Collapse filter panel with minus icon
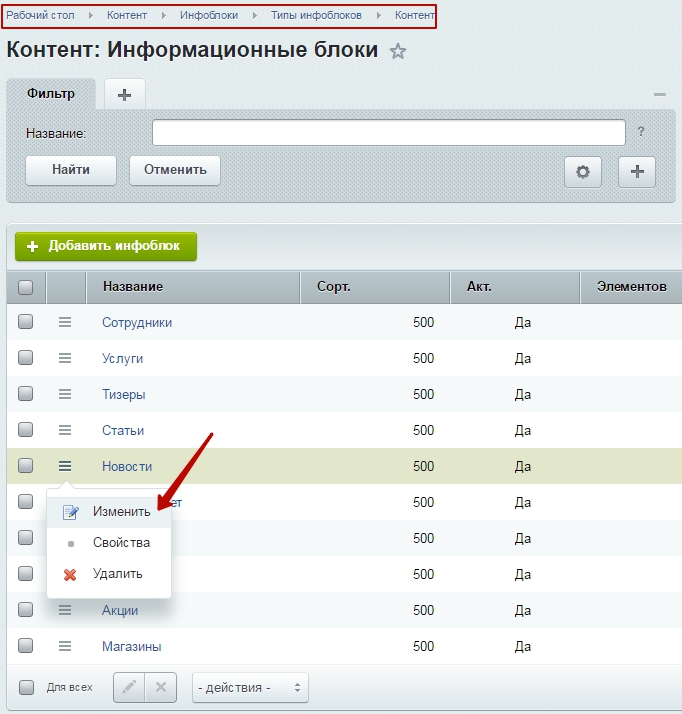 [659, 94]
